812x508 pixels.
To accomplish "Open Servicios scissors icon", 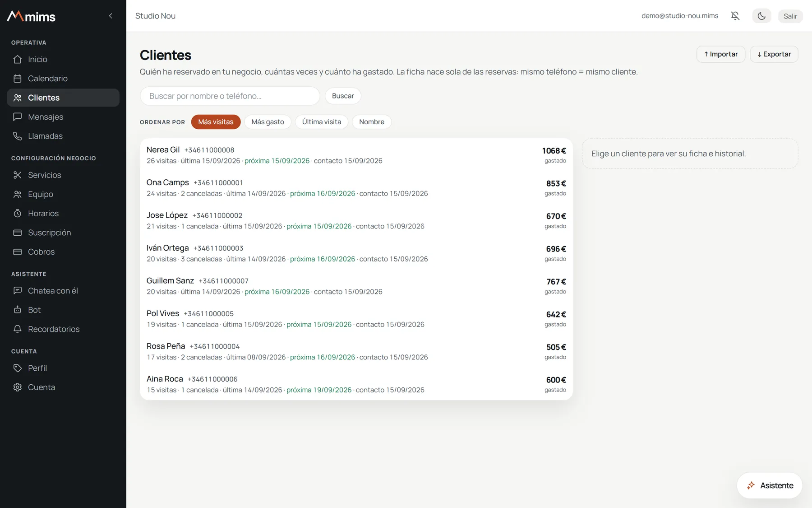I will point(18,175).
